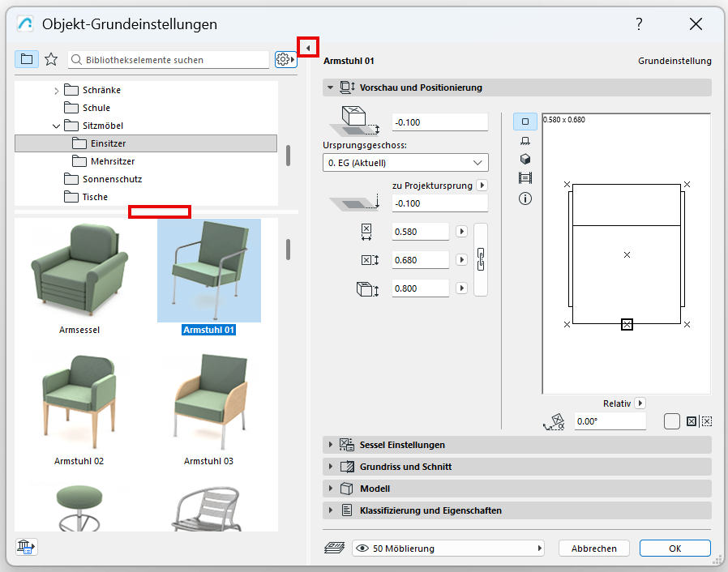Show object info with the i icon
This screenshot has height=572, width=728.
coord(525,198)
